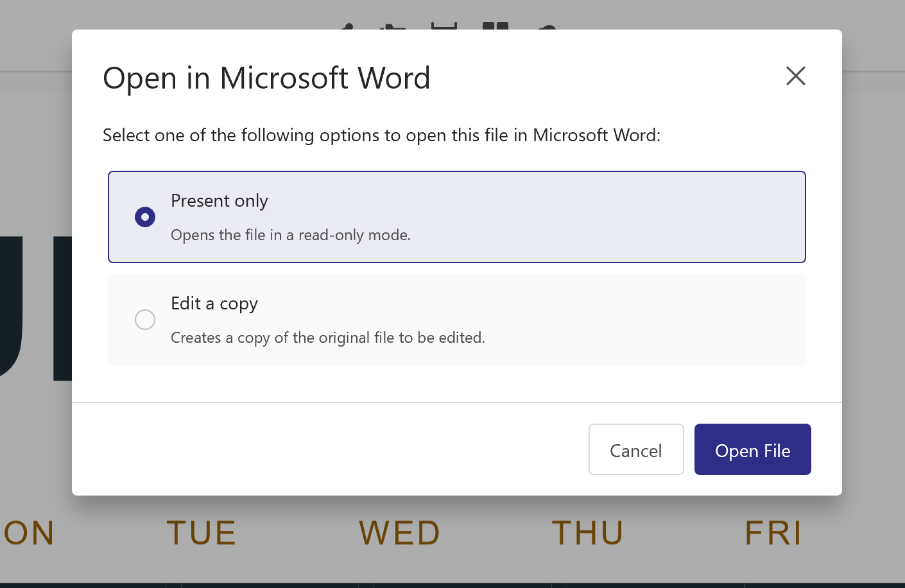Click the 'Open in Microsoft Word' title
Screen dimensions: 905x588
coord(266,78)
